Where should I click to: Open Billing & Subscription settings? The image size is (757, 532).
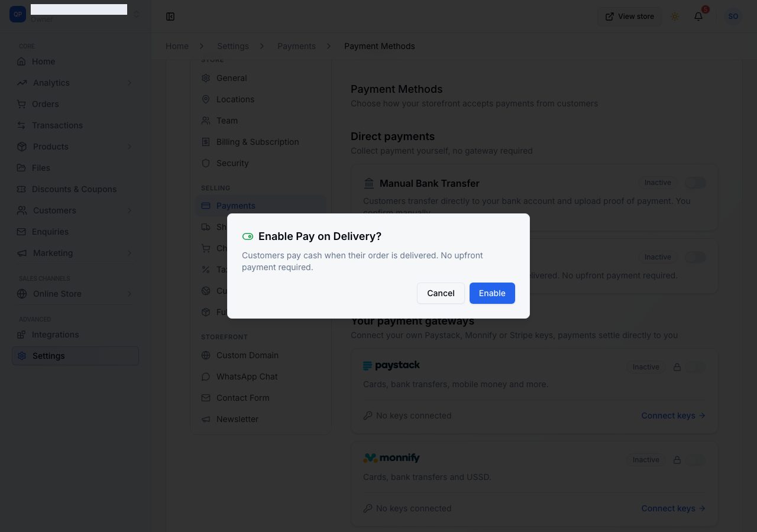pos(261,142)
